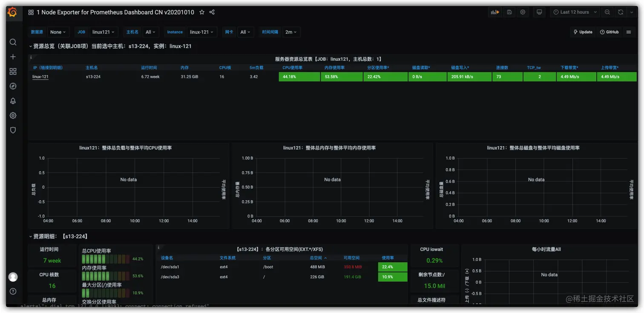The height and width of the screenshot is (313, 644).
Task: Click the /dev/sda1 device cell
Action: (170, 267)
